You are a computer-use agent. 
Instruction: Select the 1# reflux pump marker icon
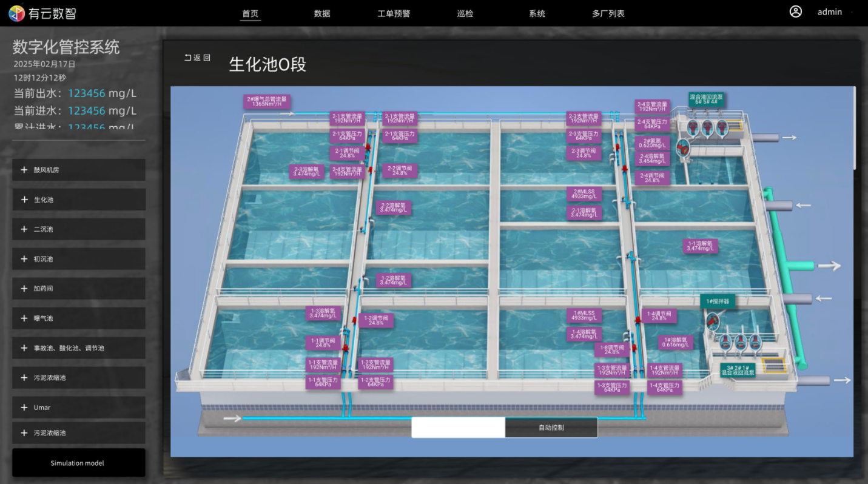point(755,343)
